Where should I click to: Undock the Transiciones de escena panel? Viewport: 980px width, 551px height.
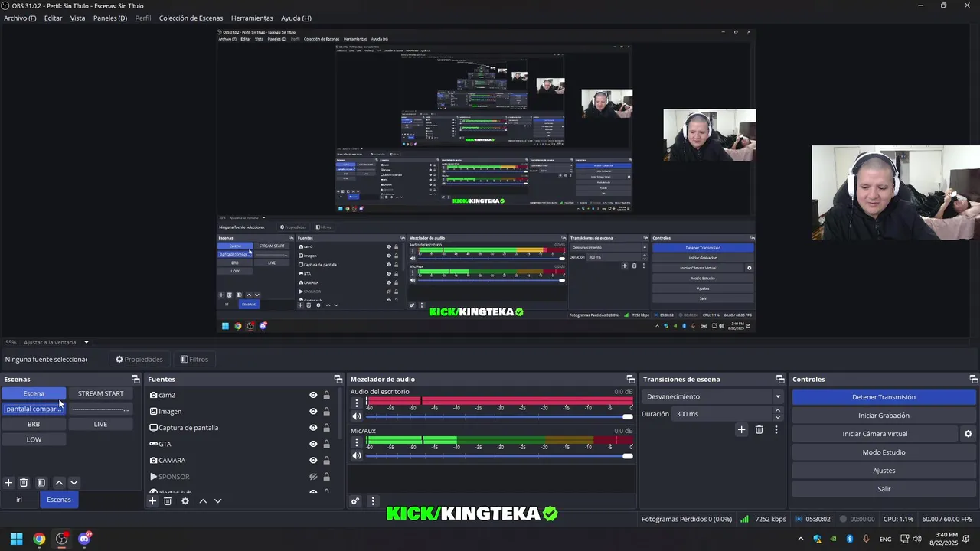click(780, 379)
